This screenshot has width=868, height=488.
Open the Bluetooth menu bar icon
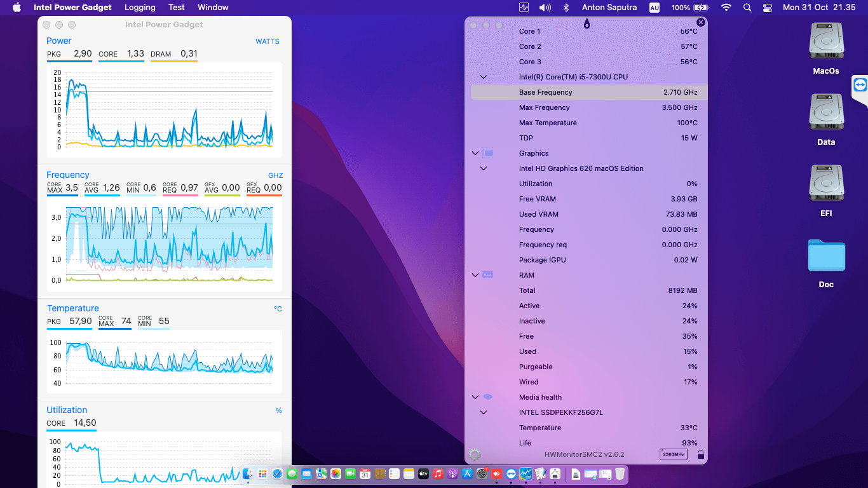(566, 8)
